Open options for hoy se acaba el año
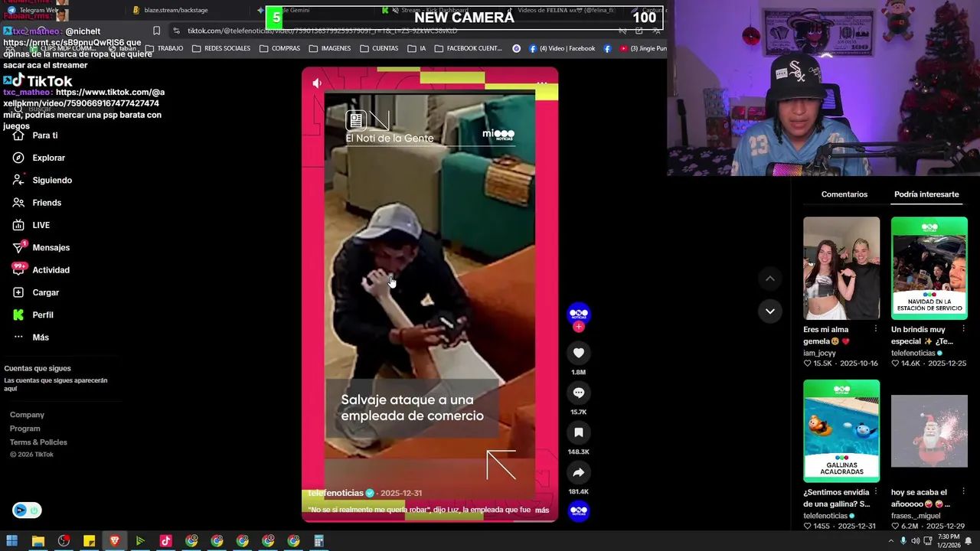 964,492
